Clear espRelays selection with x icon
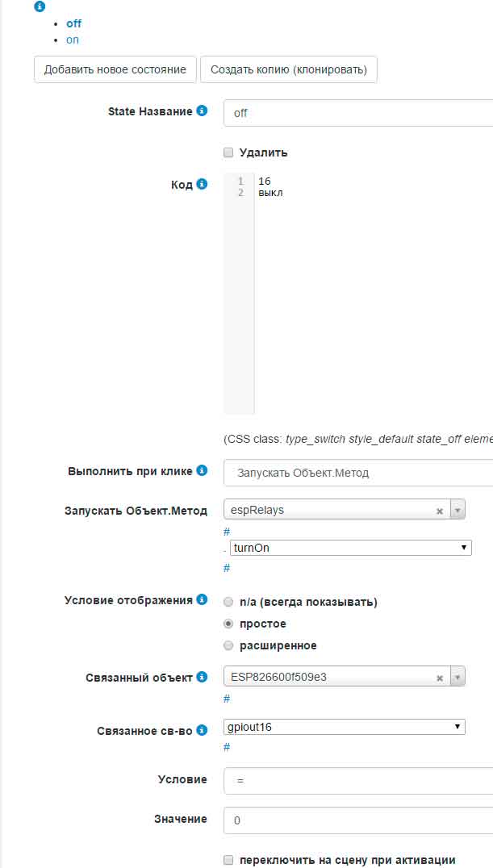 (x=440, y=511)
